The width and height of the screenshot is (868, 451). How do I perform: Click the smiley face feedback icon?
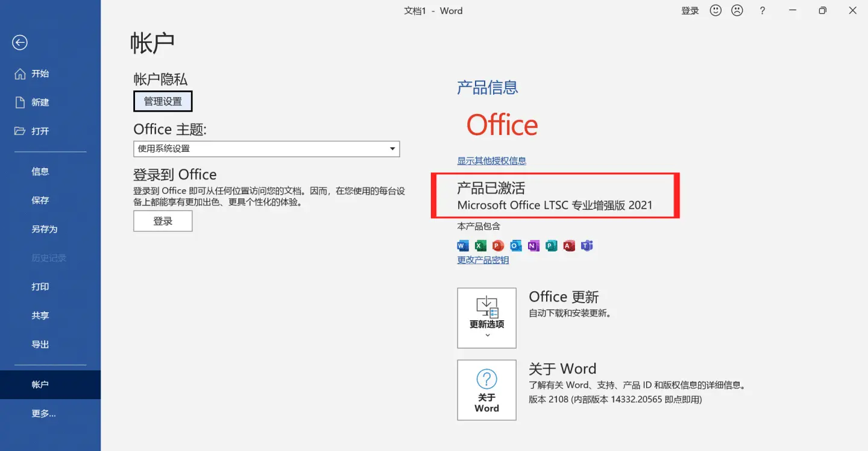pos(715,10)
